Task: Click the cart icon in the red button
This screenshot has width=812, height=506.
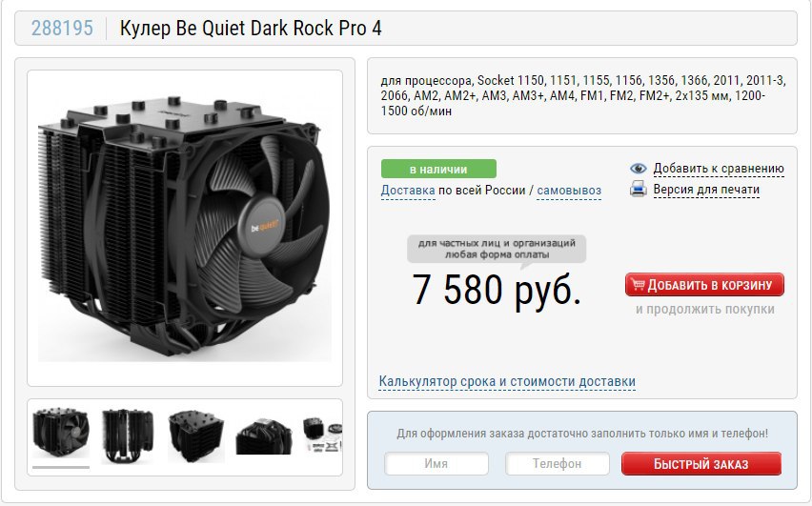Action: click(638, 284)
